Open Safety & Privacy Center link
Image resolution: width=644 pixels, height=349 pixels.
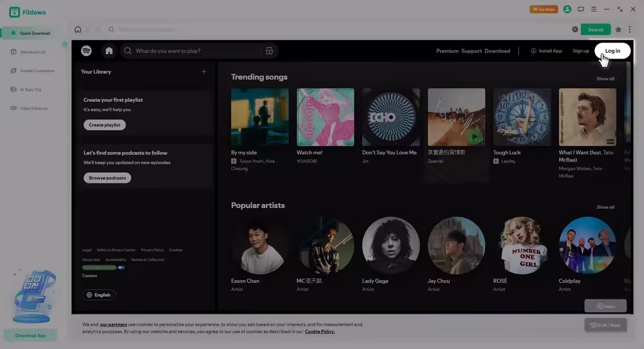pos(116,250)
